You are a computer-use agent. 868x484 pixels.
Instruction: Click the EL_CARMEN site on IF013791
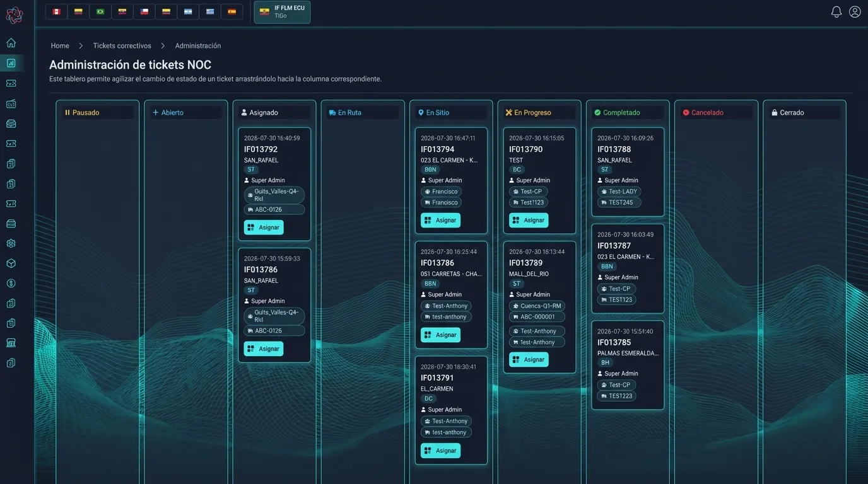pyautogui.click(x=437, y=389)
